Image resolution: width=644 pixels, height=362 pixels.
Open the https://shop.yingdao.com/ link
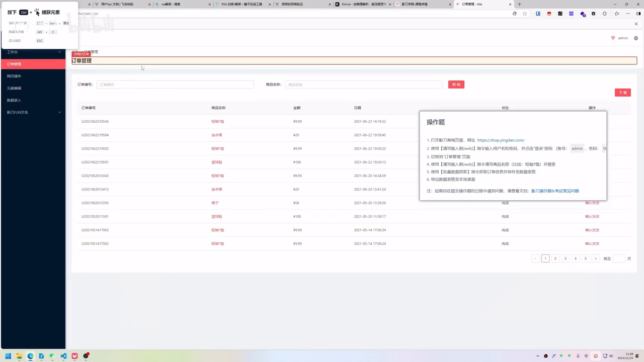click(x=501, y=140)
